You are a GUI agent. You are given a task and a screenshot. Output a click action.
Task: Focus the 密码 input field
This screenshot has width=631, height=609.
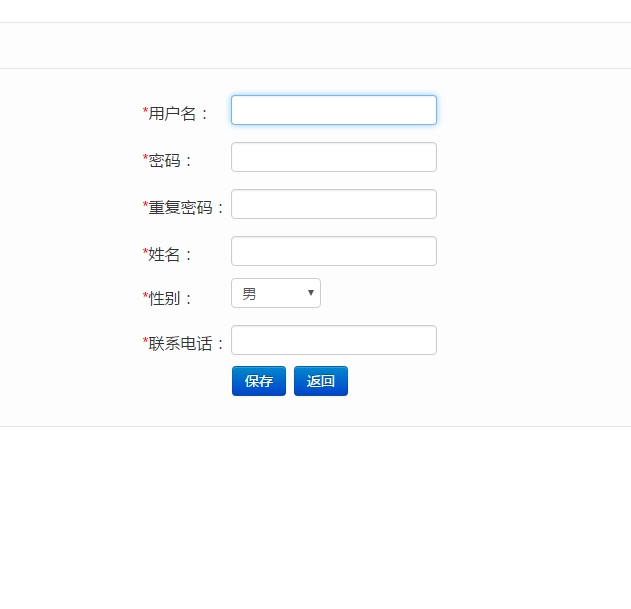pyautogui.click(x=334, y=157)
